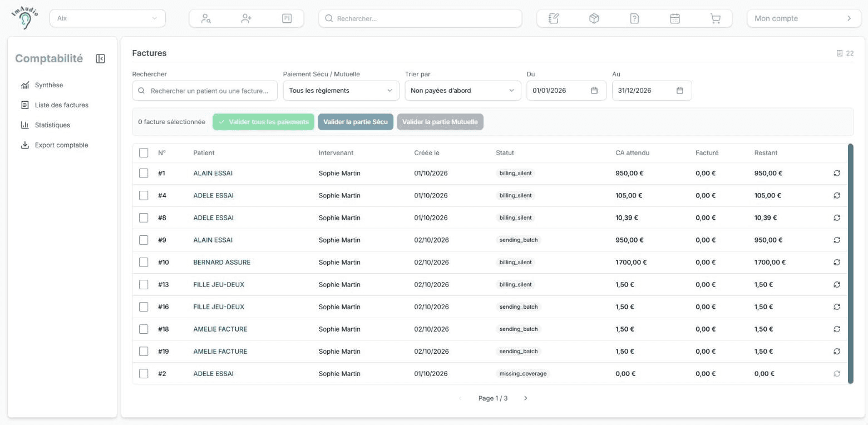Image resolution: width=868 pixels, height=425 pixels.
Task: Open Tous les règlements dropdown
Action: [341, 91]
